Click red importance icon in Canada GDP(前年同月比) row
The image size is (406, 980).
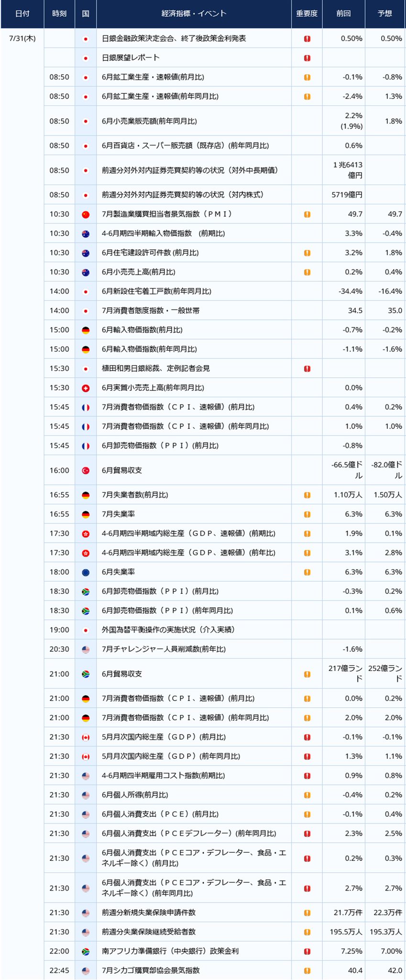pyautogui.click(x=307, y=757)
